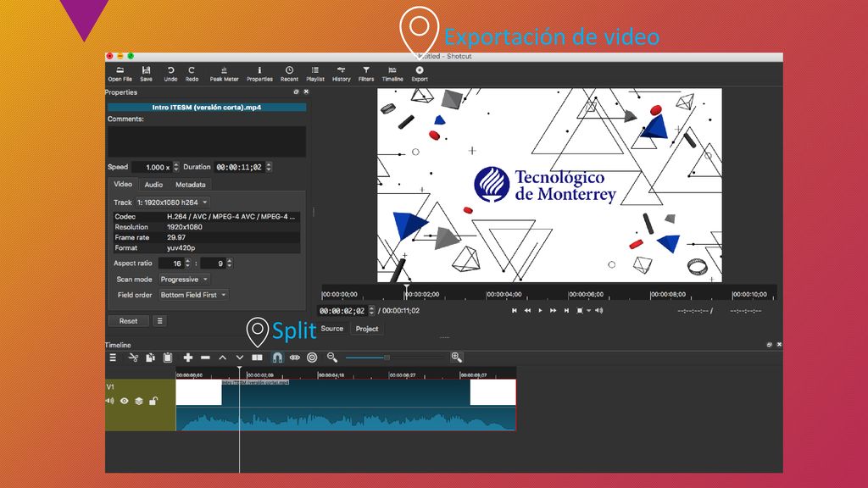868x488 pixels.
Task: Undo the last action
Action: pyautogui.click(x=170, y=75)
